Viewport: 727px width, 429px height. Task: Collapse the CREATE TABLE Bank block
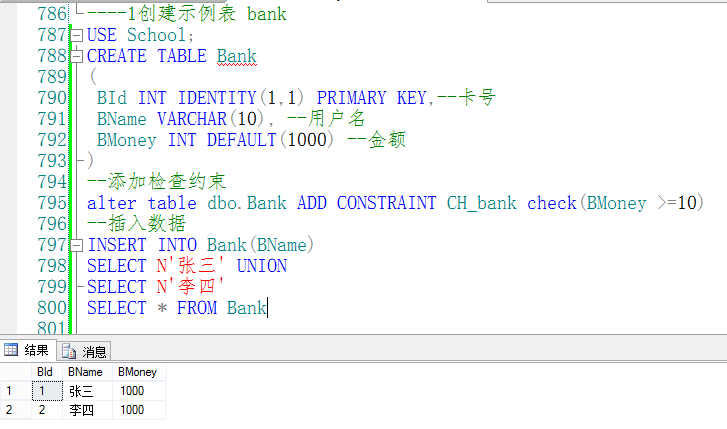(x=78, y=56)
